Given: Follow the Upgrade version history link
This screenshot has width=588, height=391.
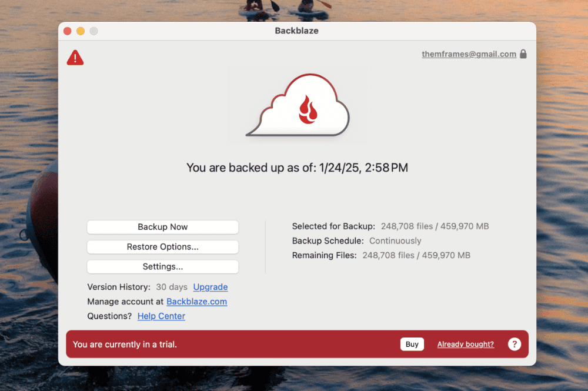Looking at the screenshot, I should pos(211,287).
